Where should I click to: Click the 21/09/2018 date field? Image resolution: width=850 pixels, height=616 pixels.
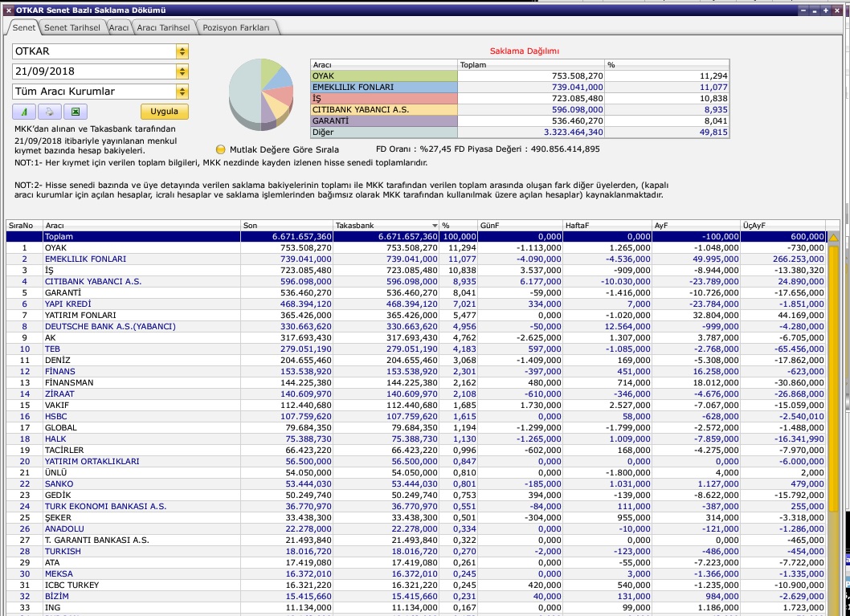pos(94,71)
